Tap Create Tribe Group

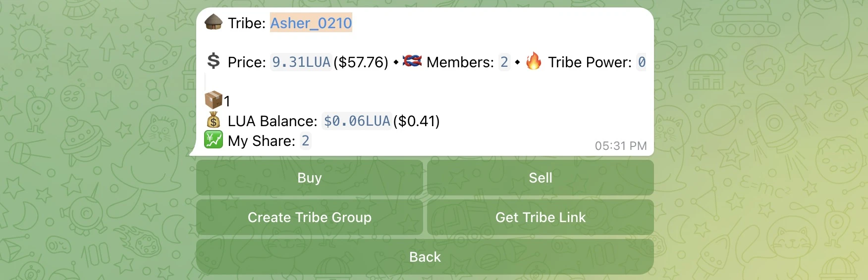(x=310, y=217)
